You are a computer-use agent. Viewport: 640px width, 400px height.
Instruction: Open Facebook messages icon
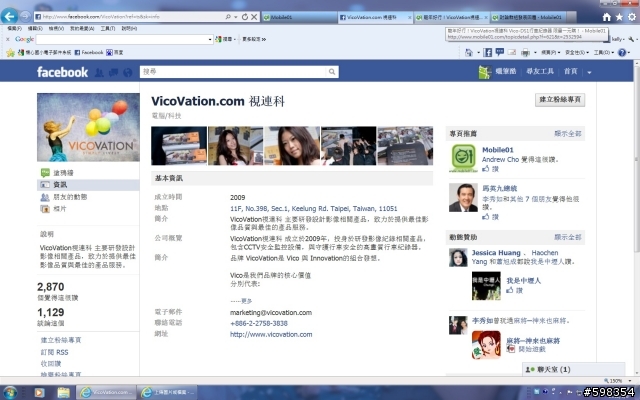point(113,72)
